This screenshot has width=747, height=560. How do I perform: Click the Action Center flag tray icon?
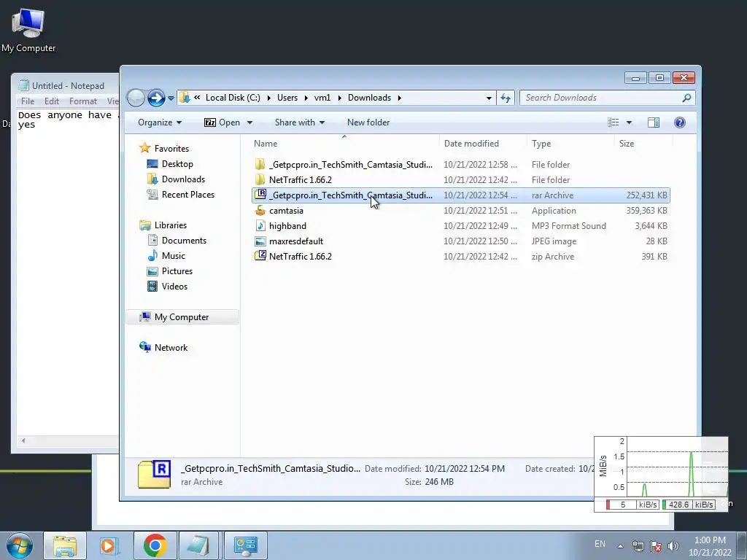656,546
